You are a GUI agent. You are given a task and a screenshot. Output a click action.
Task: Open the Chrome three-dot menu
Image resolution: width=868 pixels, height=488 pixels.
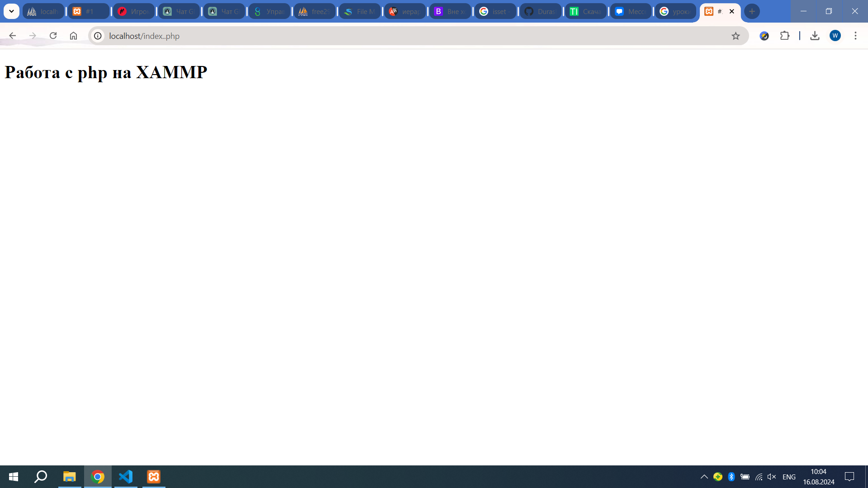tap(855, 36)
